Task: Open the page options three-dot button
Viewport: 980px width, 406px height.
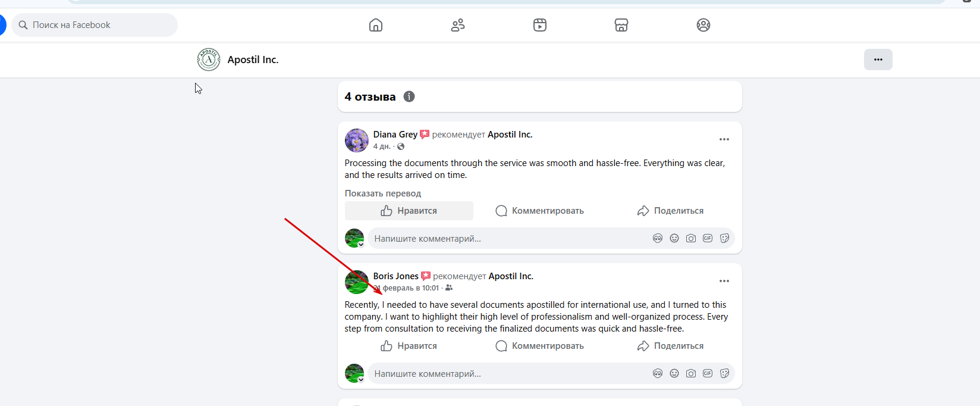Action: tap(878, 60)
